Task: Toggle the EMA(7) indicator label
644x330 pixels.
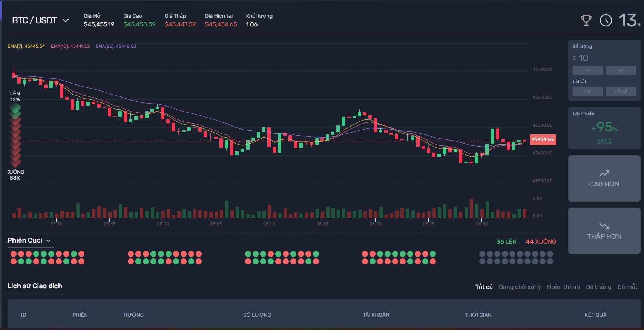Action: click(26, 46)
